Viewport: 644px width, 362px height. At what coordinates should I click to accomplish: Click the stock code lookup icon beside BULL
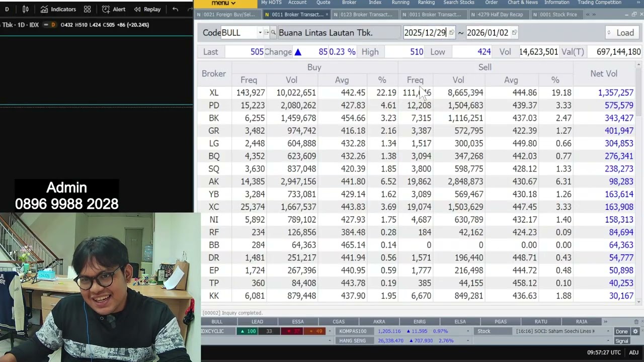(x=267, y=33)
